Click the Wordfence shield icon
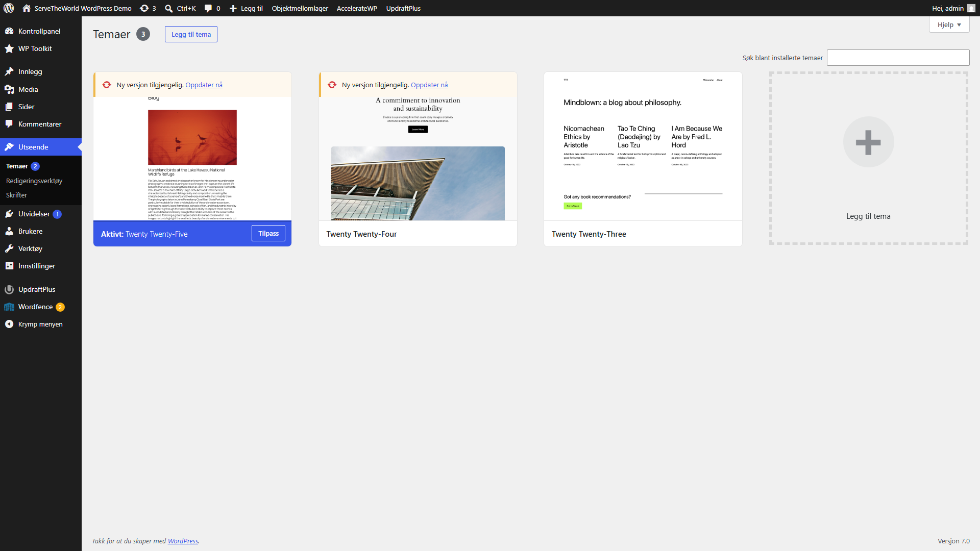Image resolution: width=980 pixels, height=551 pixels. click(x=9, y=307)
